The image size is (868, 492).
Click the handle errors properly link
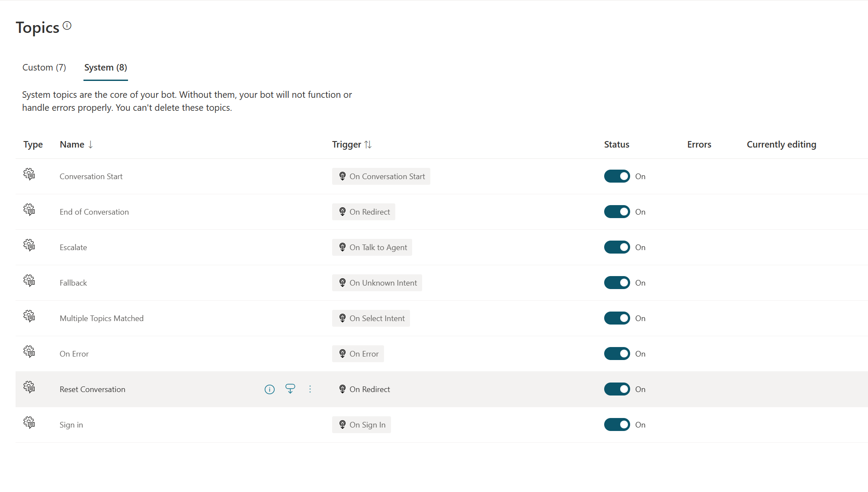(64, 107)
